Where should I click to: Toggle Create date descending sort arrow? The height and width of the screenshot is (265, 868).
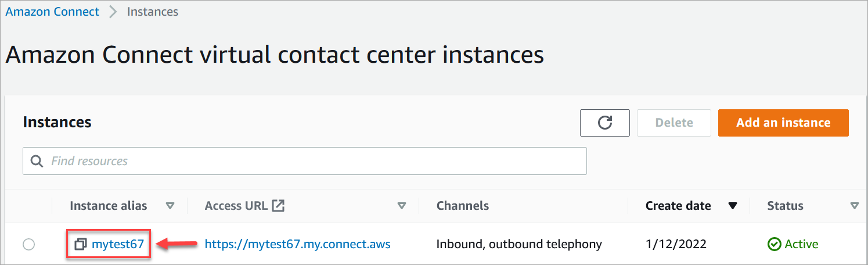(x=733, y=206)
